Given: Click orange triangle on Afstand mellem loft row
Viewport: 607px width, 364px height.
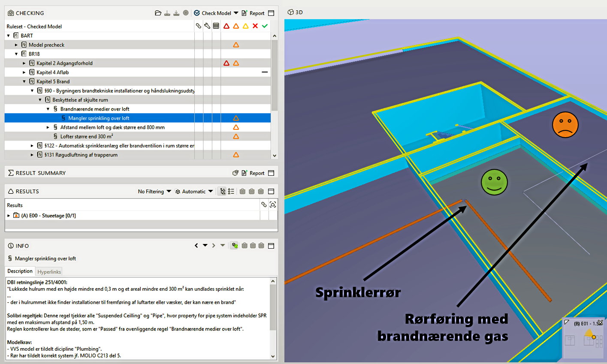Looking at the screenshot, I should (236, 127).
